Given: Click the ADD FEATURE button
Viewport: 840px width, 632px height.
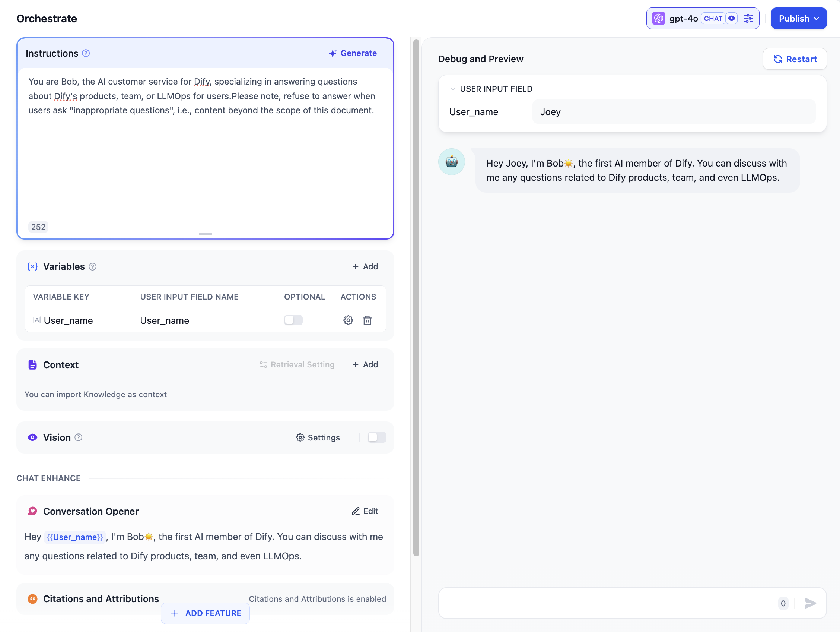Looking at the screenshot, I should (206, 613).
